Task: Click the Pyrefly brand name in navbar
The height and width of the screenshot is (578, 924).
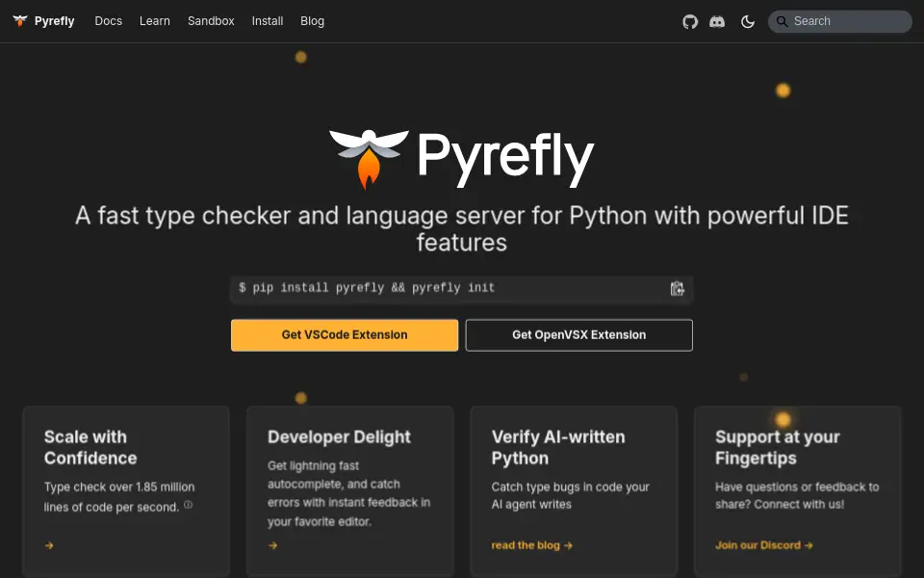Action: tap(54, 21)
